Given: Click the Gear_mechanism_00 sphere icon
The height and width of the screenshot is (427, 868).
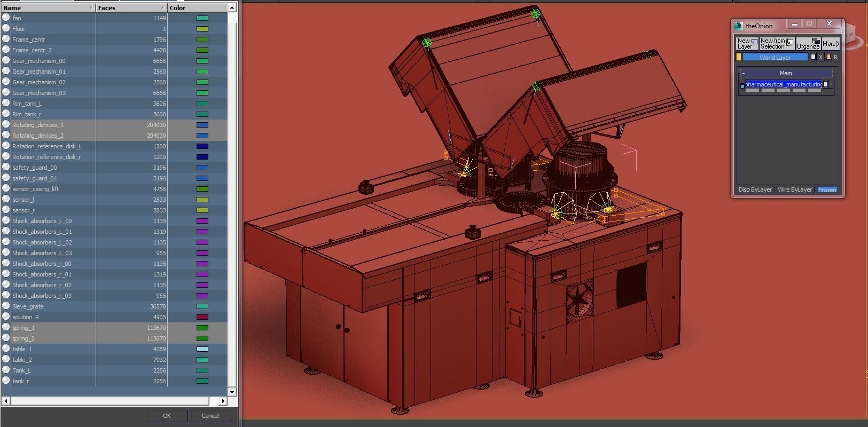Looking at the screenshot, I should tap(6, 60).
